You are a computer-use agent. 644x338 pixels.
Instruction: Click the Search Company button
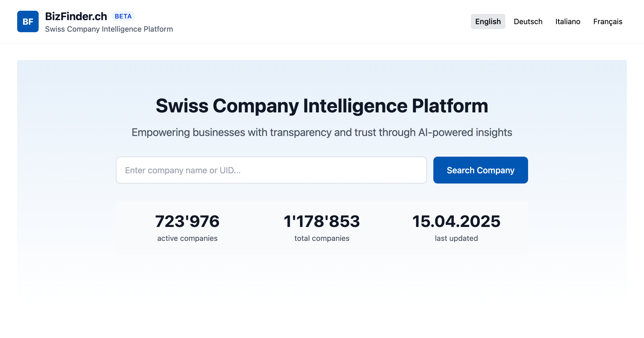[x=480, y=170]
